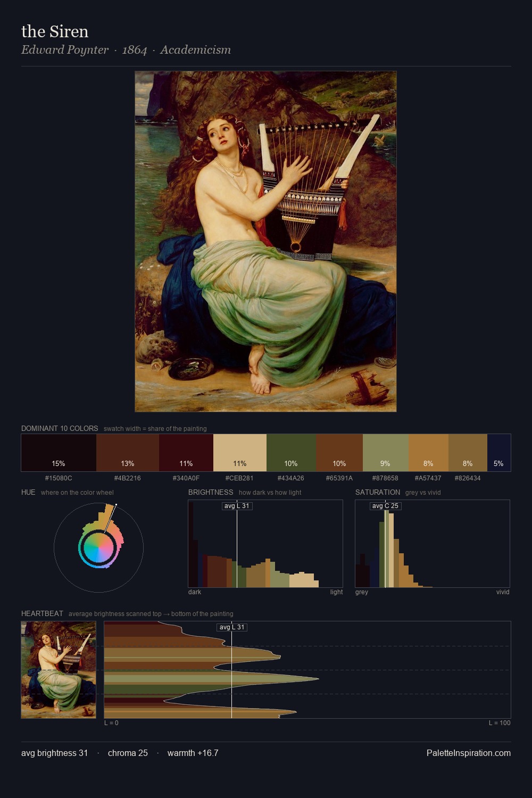The image size is (532, 798).
Task: Click hex code text #434A26
Action: tap(291, 478)
